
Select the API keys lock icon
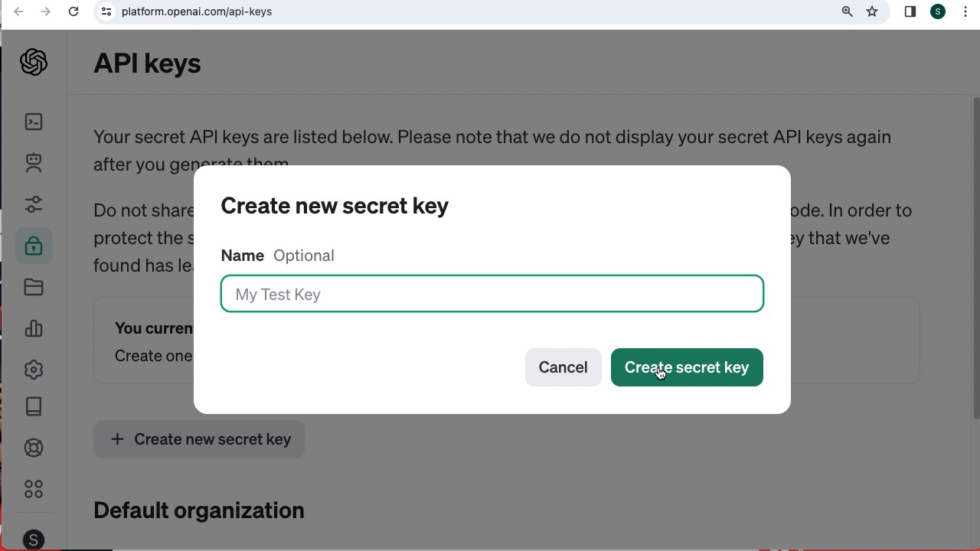(x=34, y=246)
